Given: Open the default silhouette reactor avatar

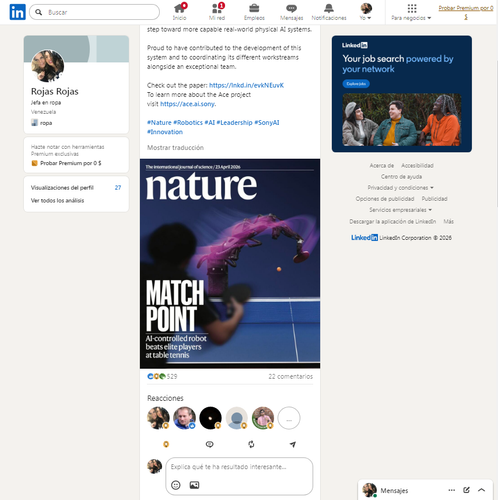Looking at the screenshot, I should tap(237, 418).
